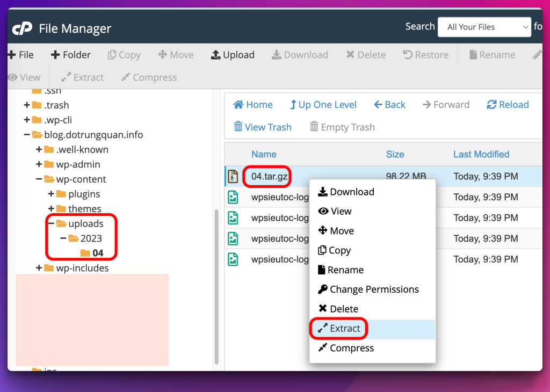Click the Extract toolbar icon
Screen dimensions: 550x392
[82, 77]
